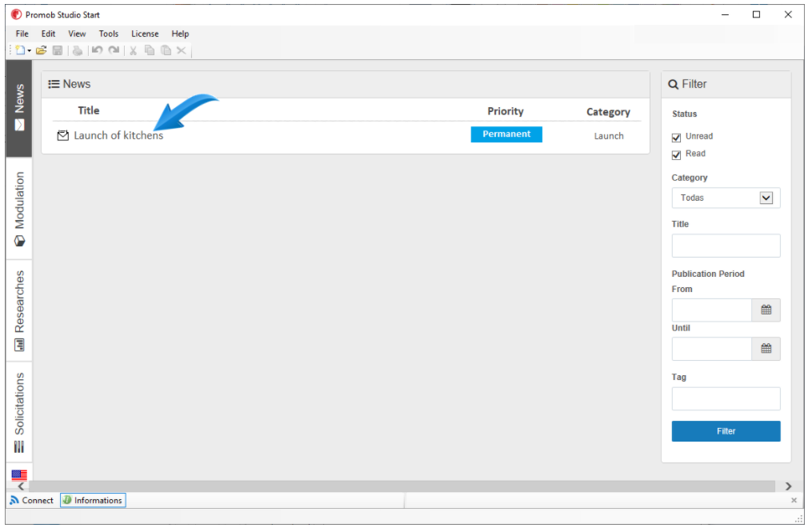Open the Edit menu
The height and width of the screenshot is (532, 808).
pyautogui.click(x=49, y=34)
